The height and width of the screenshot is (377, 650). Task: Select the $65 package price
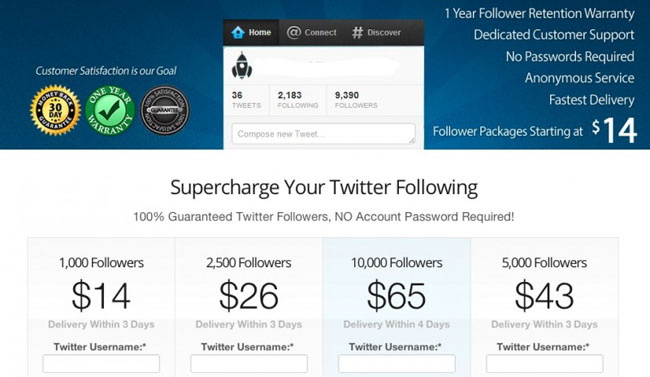[396, 296]
